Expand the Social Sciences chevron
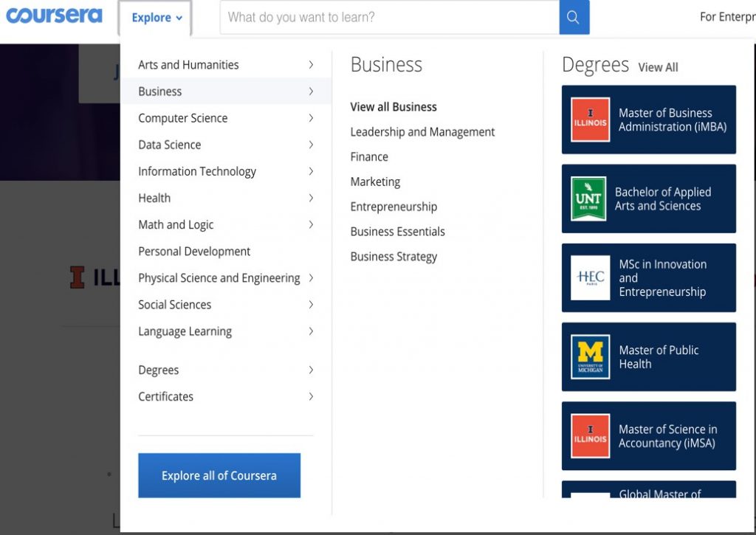 pyautogui.click(x=311, y=305)
